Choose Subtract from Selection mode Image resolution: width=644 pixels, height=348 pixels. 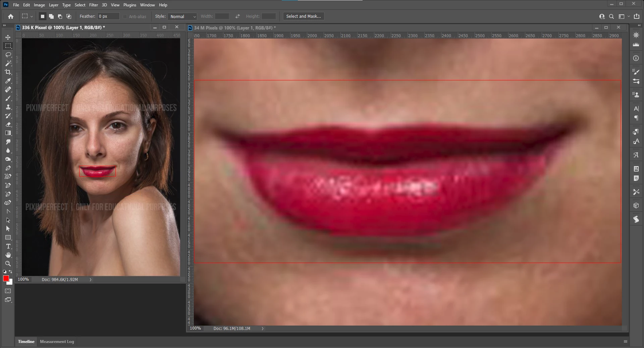click(x=60, y=16)
